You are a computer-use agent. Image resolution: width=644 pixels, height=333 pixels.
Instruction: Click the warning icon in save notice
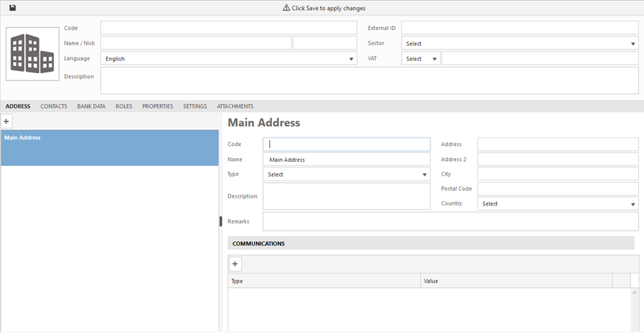click(x=286, y=8)
